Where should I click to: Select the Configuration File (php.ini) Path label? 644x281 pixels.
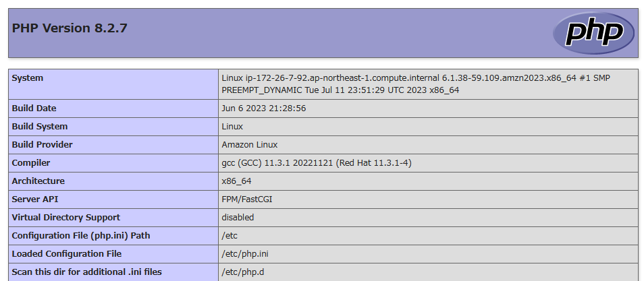click(x=81, y=235)
